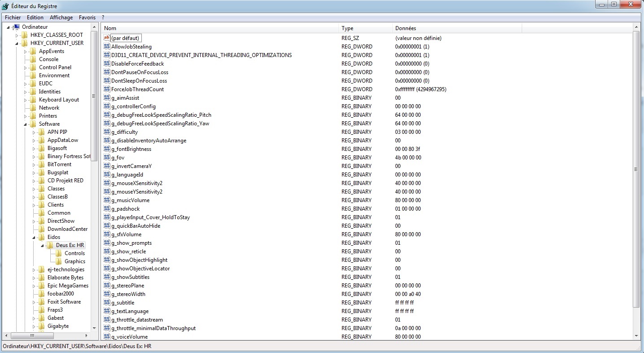
Task: Click the values pane scroll up arrow
Action: click(x=636, y=28)
